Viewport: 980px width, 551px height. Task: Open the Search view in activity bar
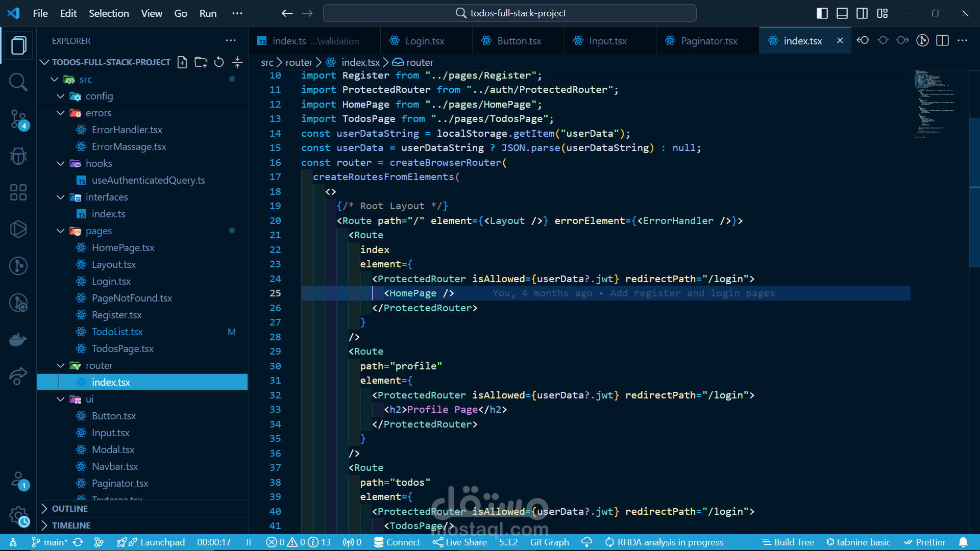18,82
